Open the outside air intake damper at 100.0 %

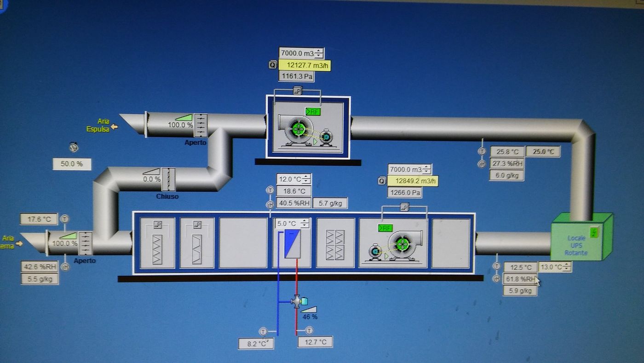[86, 243]
